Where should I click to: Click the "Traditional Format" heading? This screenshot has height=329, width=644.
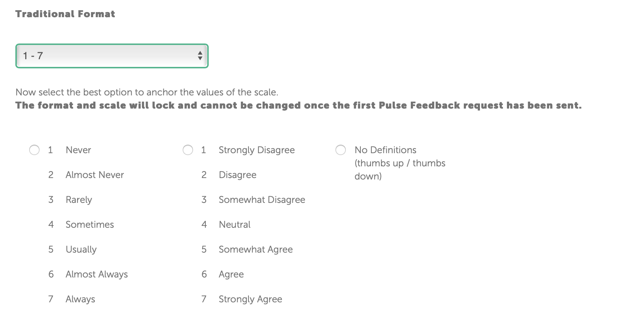(x=65, y=14)
